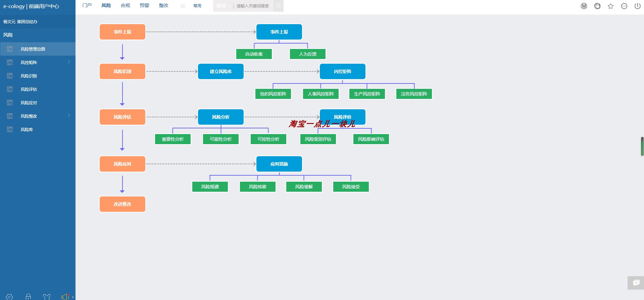Click the list icon next to 风险评估
The width and height of the screenshot is (644, 300).
(x=10, y=89)
